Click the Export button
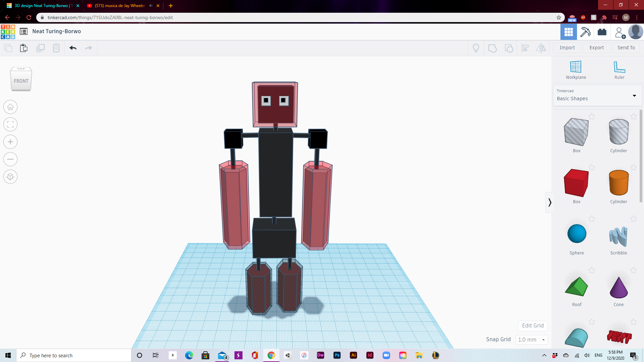 coord(596,48)
